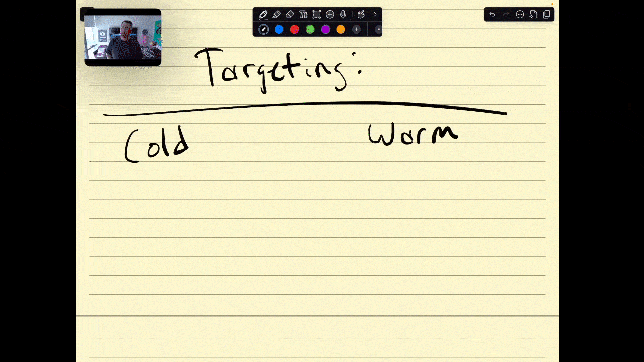The image size is (644, 362).
Task: Redo the undone stroke
Action: coord(506,14)
